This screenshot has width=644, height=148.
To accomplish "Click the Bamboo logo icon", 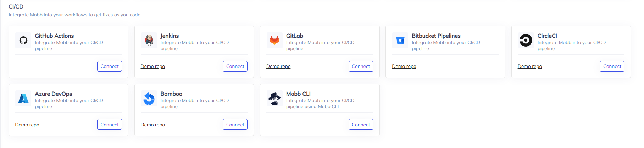I will click(149, 99).
